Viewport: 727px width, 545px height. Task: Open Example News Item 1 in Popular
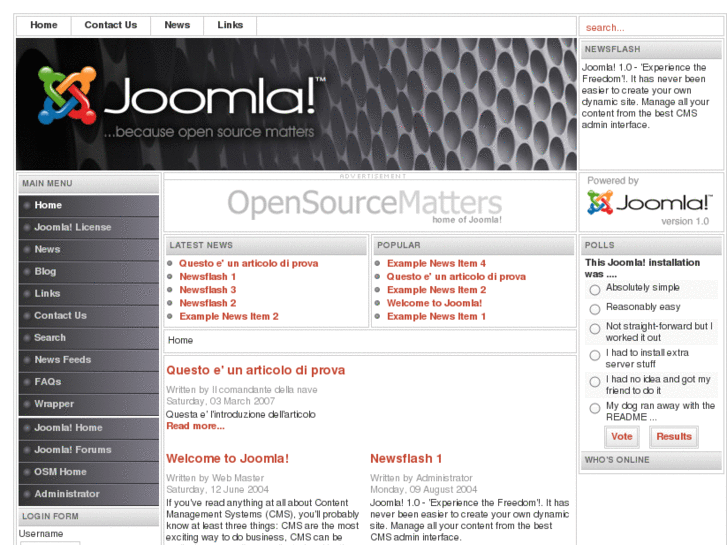tap(436, 316)
